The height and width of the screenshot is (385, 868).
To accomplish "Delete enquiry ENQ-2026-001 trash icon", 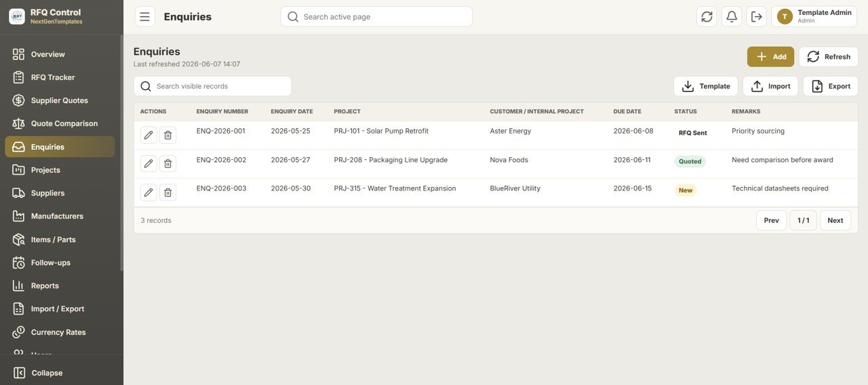I will coord(167,135).
